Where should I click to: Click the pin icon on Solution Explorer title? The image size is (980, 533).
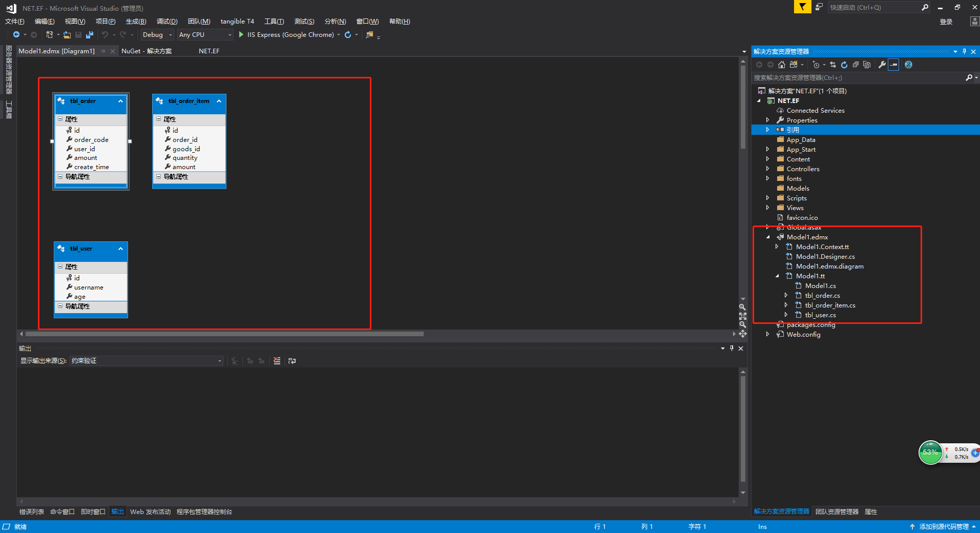click(x=964, y=51)
